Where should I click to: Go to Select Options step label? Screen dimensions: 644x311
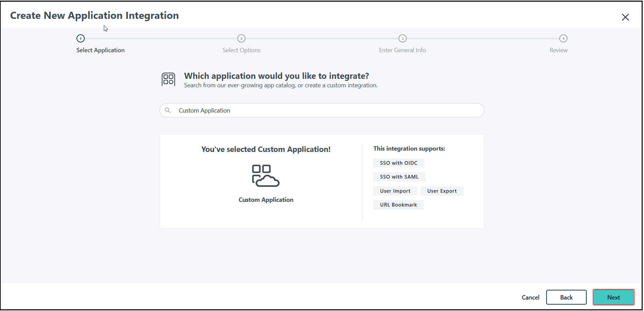click(x=241, y=50)
